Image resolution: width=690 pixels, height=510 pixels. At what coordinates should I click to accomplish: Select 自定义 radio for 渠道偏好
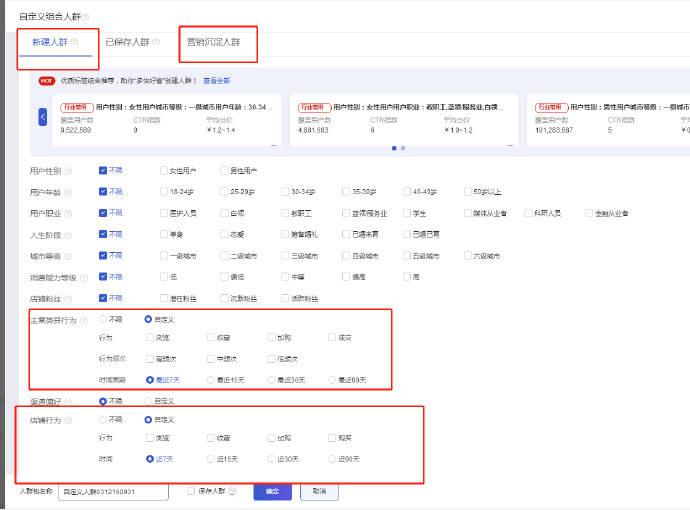[x=148, y=401]
